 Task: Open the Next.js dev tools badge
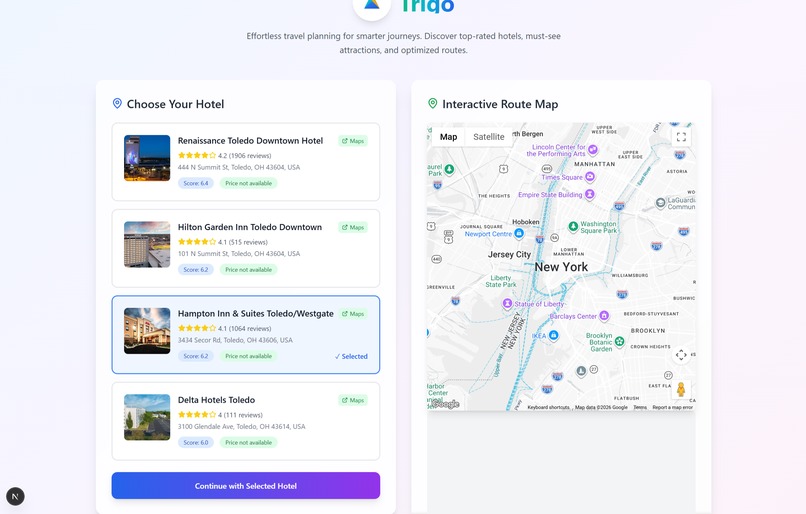pos(15,497)
